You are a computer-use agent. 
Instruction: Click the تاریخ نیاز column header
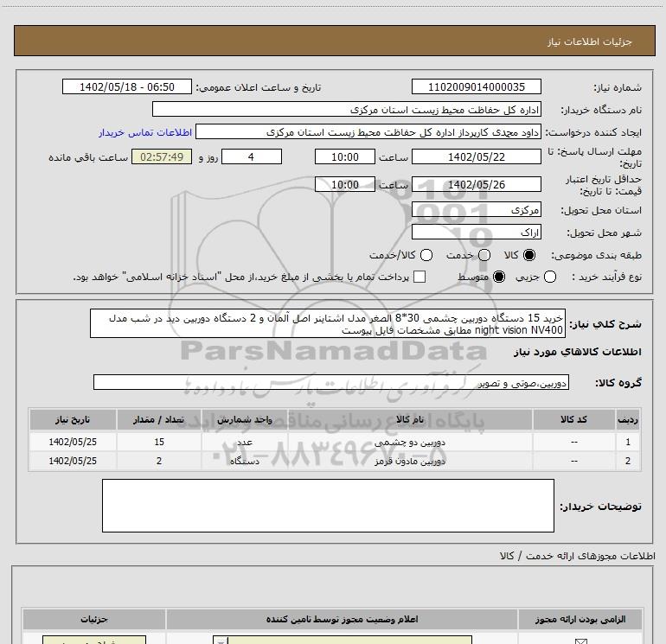tap(73, 419)
